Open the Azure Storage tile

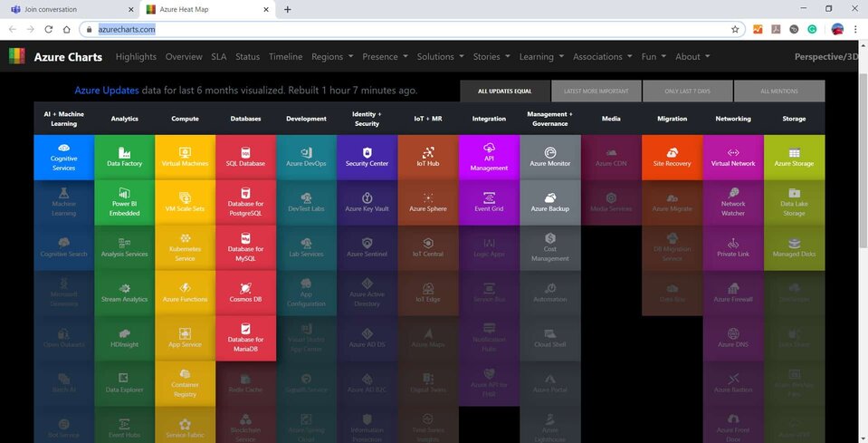tap(794, 158)
